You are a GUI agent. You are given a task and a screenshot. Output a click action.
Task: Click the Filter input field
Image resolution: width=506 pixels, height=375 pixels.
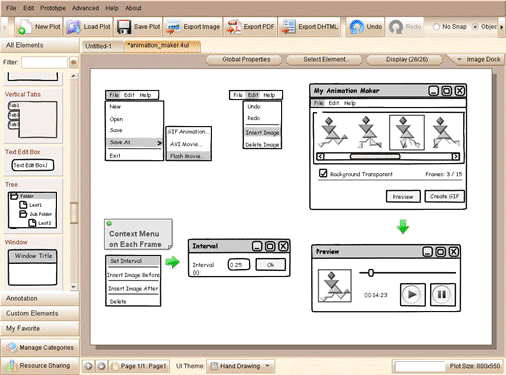point(44,62)
